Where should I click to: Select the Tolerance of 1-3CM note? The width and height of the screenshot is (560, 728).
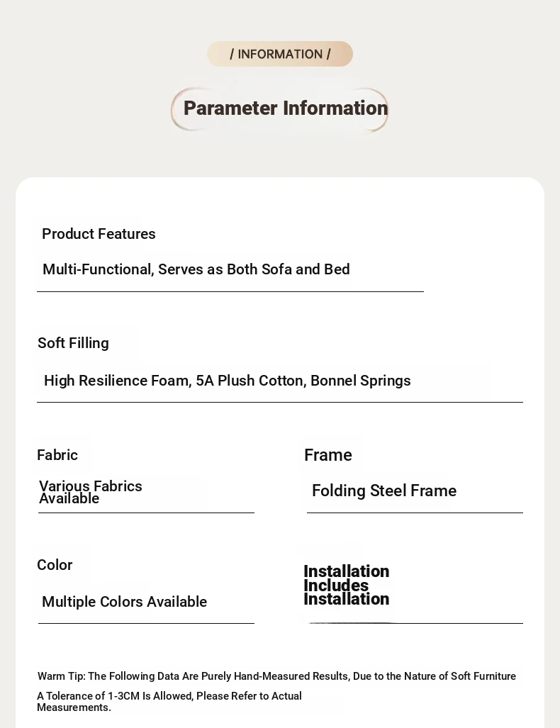click(x=169, y=696)
